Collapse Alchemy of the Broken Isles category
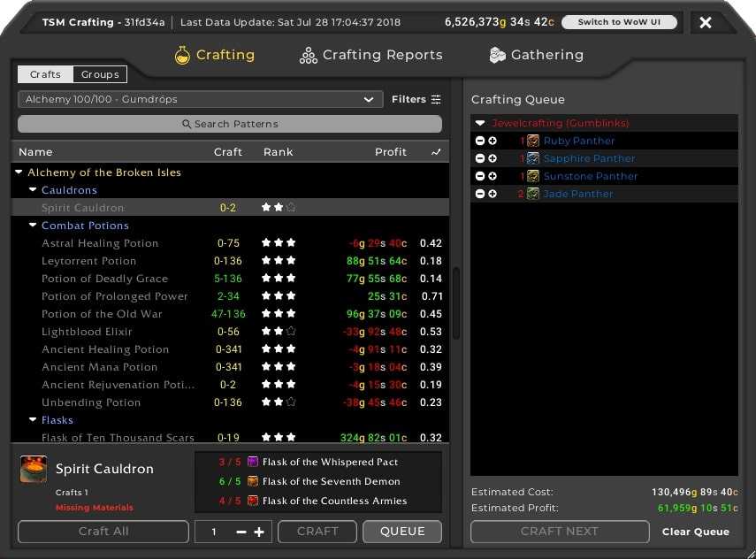Screen dimensions: 756x559 pyautogui.click(x=19, y=172)
